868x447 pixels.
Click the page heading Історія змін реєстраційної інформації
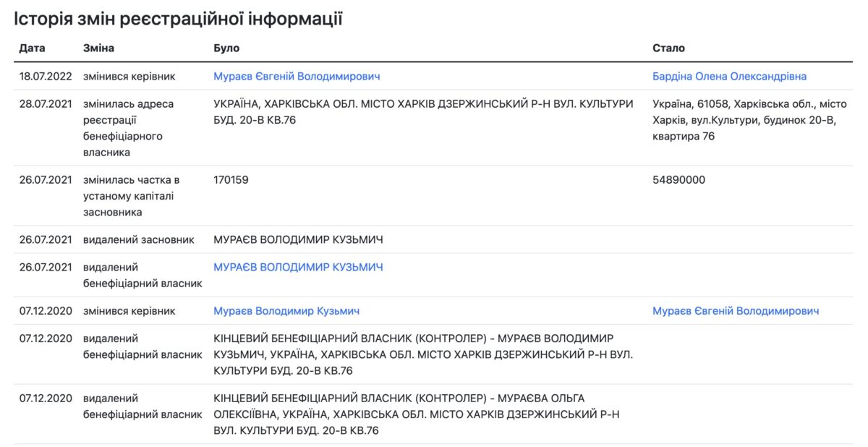[178, 19]
